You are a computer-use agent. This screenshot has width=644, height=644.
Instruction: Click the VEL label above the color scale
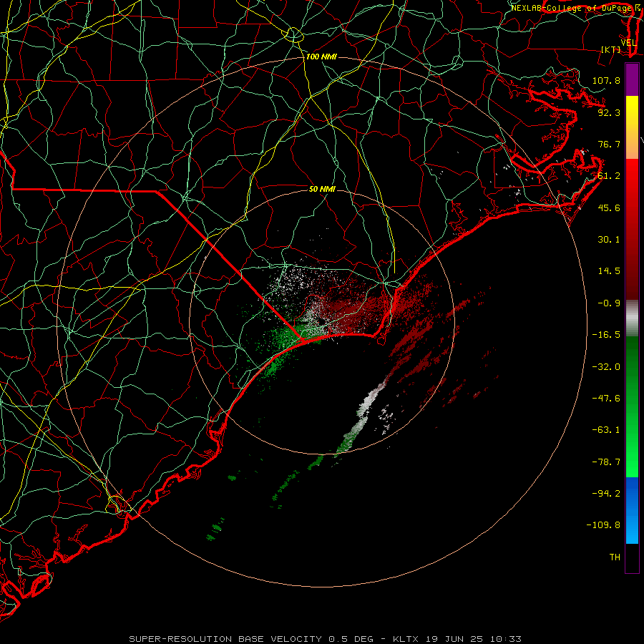pyautogui.click(x=628, y=43)
